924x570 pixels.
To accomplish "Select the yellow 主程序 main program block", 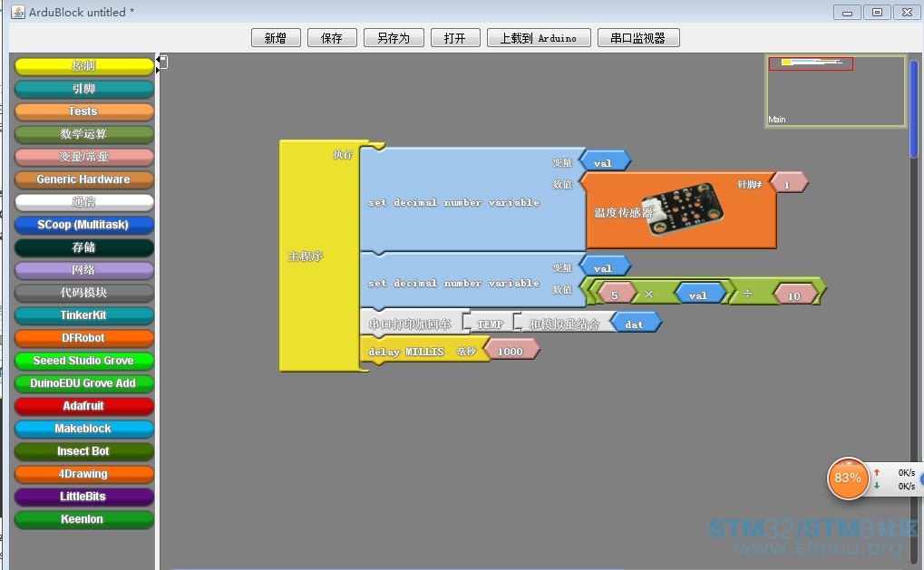I will click(318, 256).
